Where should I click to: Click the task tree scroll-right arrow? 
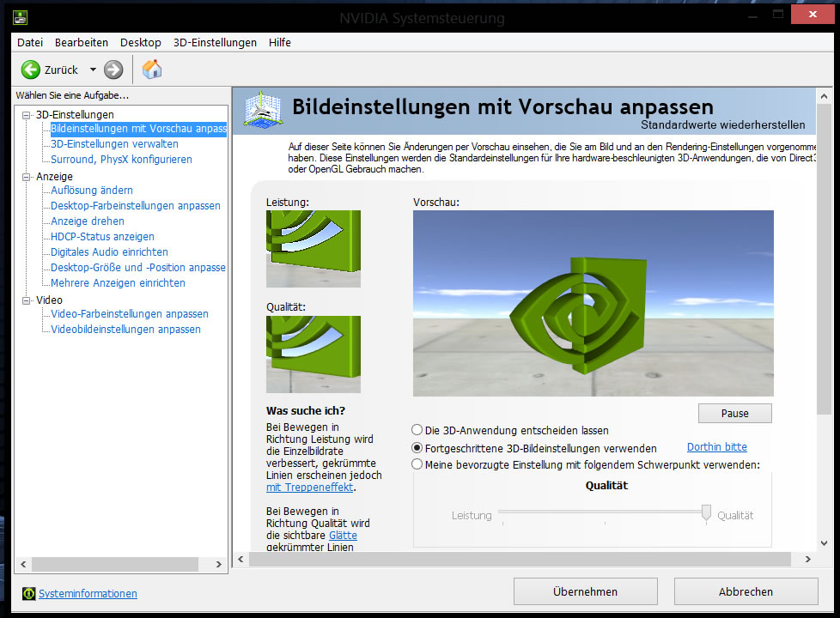[218, 565]
